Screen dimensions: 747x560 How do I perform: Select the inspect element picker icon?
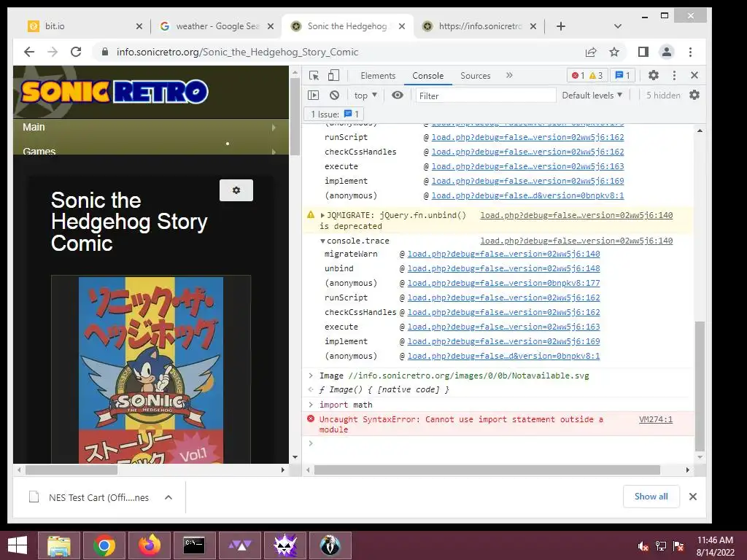coord(314,75)
